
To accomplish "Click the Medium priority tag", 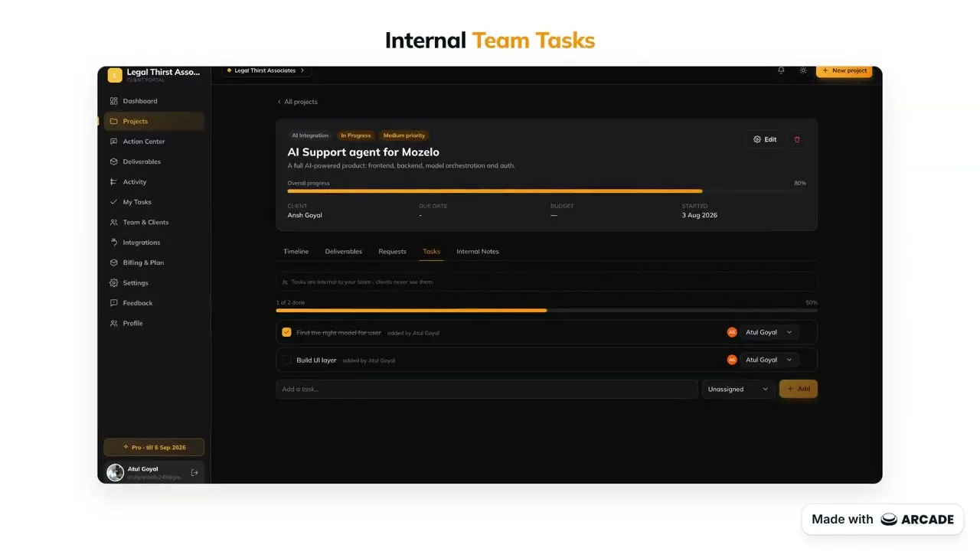I will click(x=404, y=135).
